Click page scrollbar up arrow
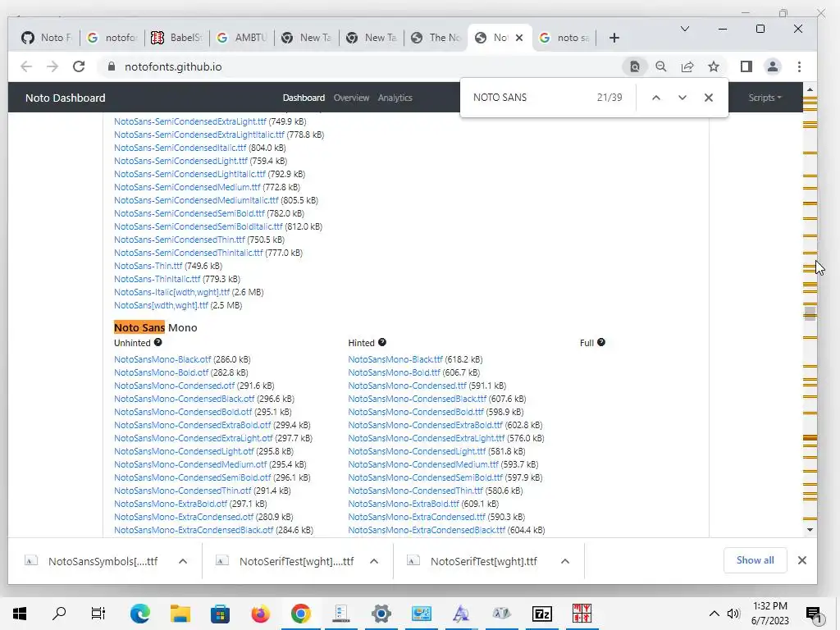 pos(810,89)
